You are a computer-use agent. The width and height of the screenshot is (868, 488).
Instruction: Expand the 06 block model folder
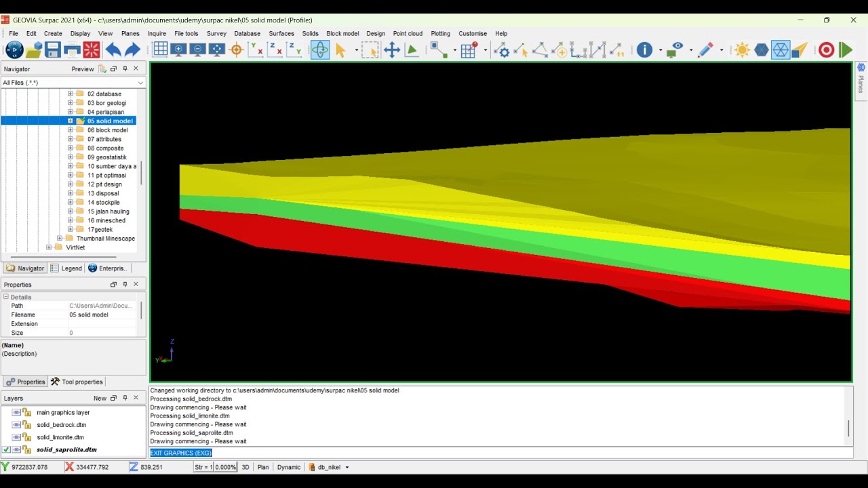[70, 130]
